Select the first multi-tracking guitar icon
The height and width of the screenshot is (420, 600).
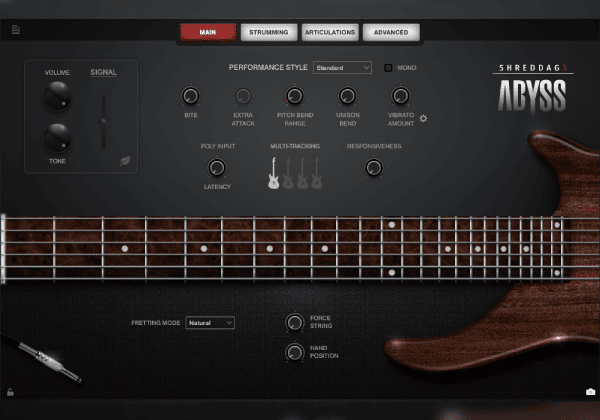point(273,173)
